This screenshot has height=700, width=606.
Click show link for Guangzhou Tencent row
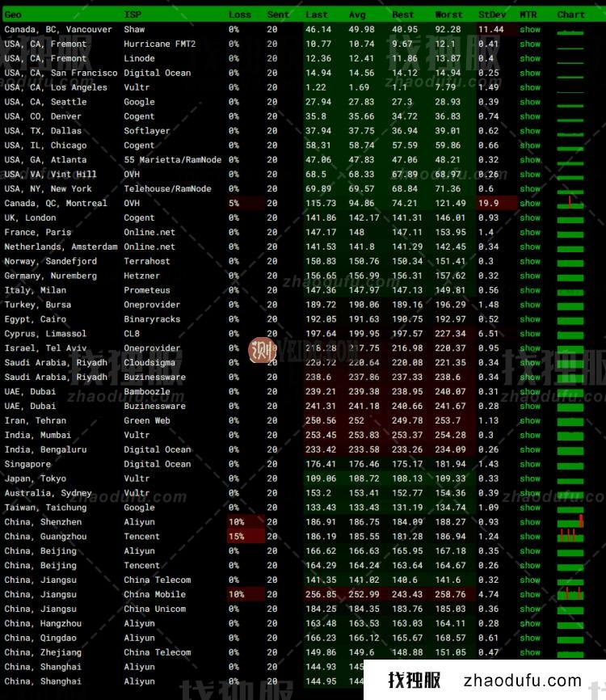point(530,536)
